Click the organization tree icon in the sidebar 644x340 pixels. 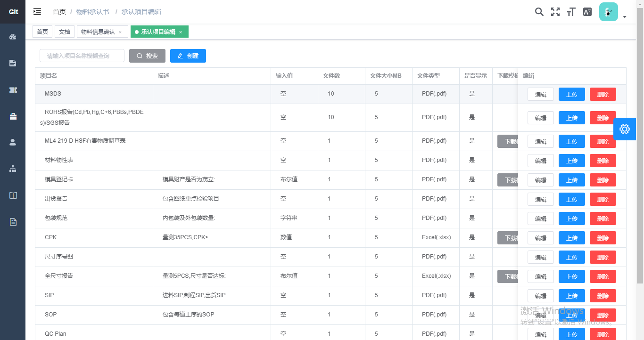pos(13,169)
